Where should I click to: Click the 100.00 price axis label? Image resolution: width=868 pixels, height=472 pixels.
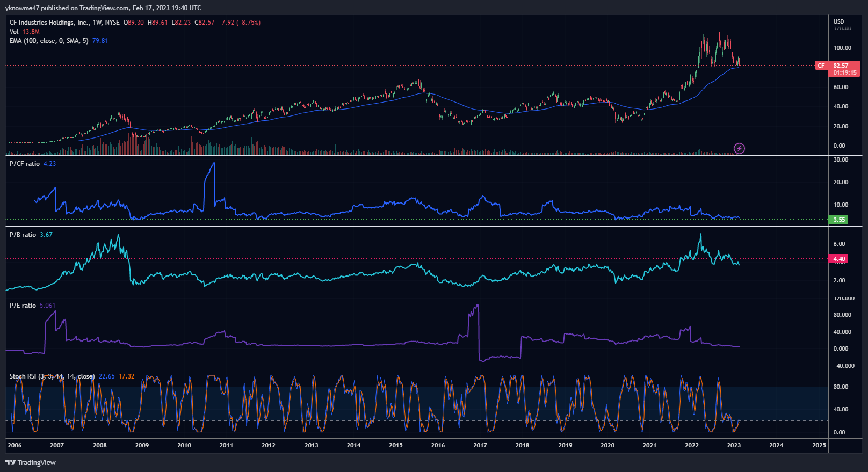[842, 48]
